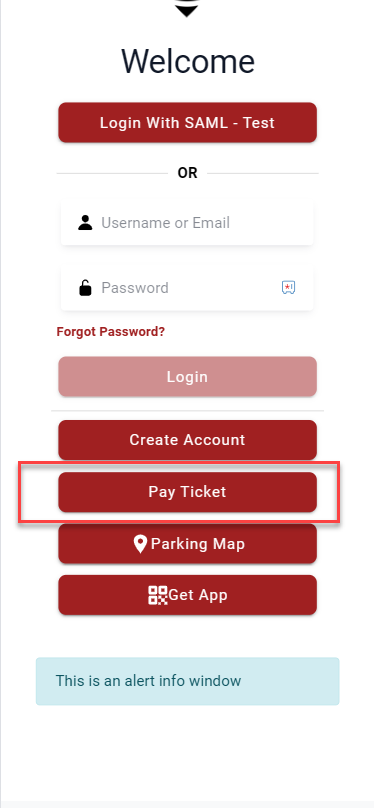374x808 pixels.
Task: Click the open padlock icon beside Password
Action: [85, 288]
